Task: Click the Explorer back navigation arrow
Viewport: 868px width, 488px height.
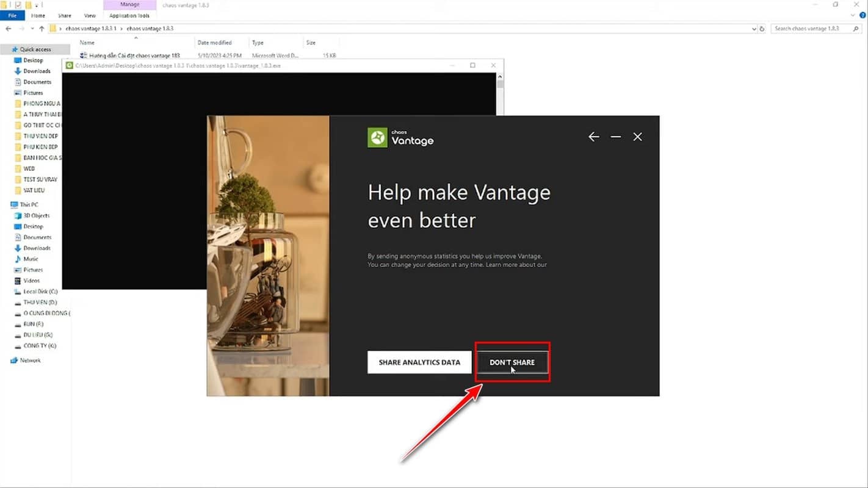Action: (x=8, y=29)
